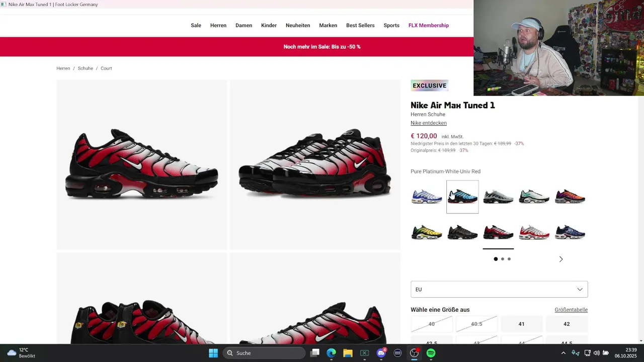Viewport: 644px width, 362px height.
Task: Click the 'Nike entdecken' link
Action: tap(429, 123)
